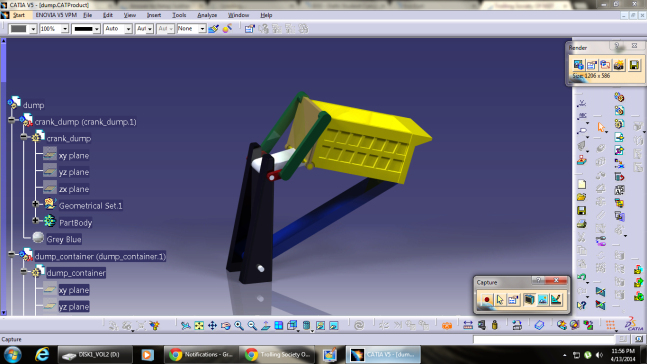The image size is (647, 364).
Task: Click the Select Mode arrow in Capture toolbar
Action: point(500,300)
